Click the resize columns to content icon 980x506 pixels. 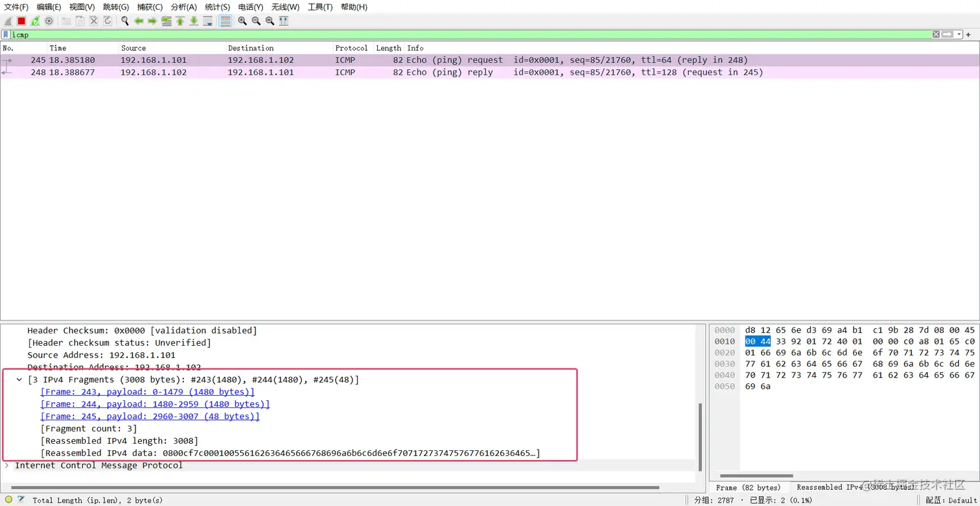point(284,21)
